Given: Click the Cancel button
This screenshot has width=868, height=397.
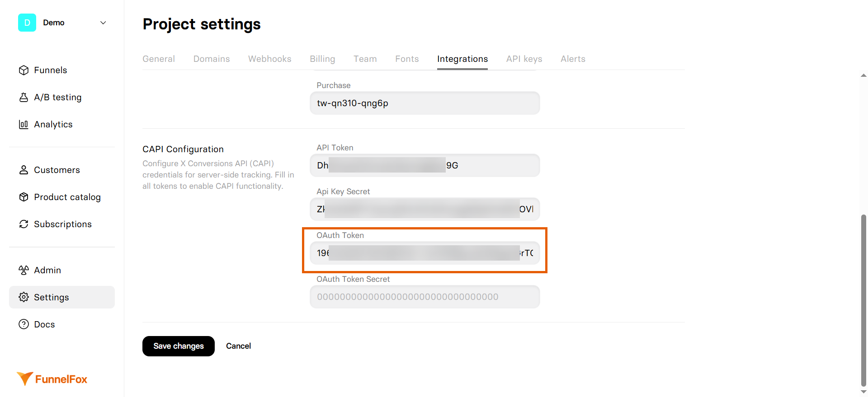Looking at the screenshot, I should click(238, 346).
